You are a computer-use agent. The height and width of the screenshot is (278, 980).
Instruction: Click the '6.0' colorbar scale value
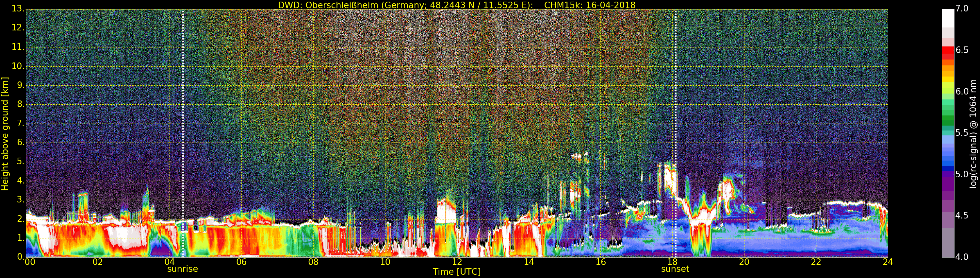962,91
